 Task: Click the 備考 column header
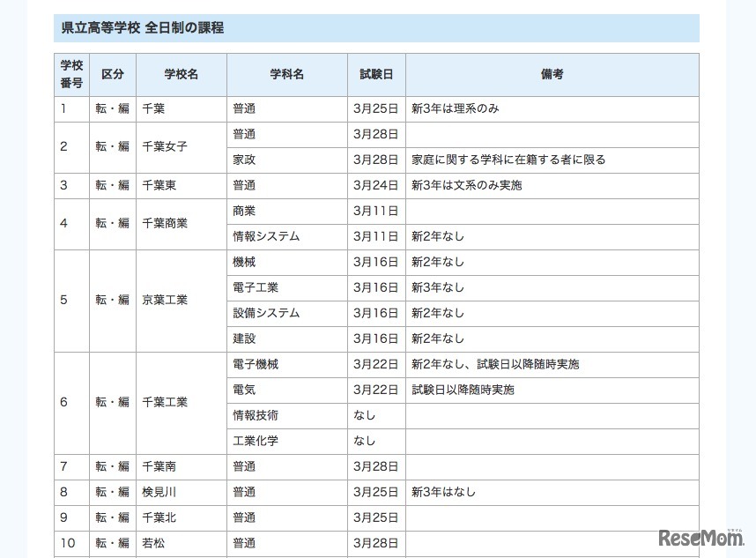[552, 74]
